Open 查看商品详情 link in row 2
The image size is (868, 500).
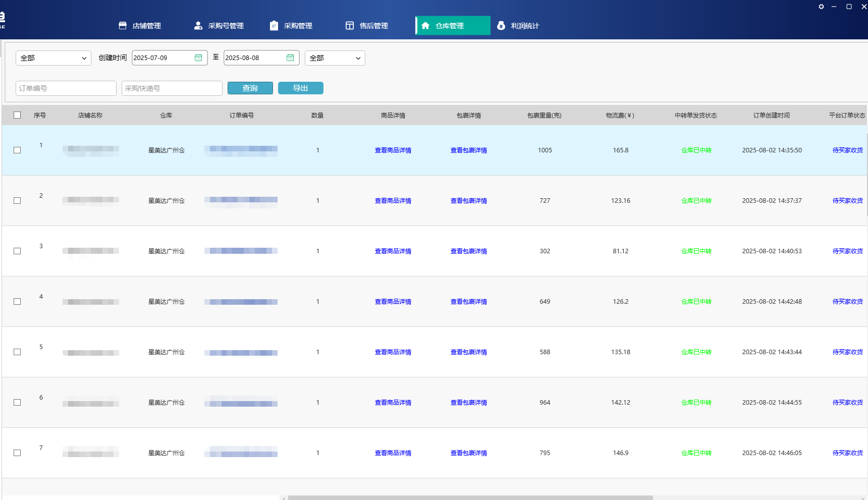click(393, 201)
